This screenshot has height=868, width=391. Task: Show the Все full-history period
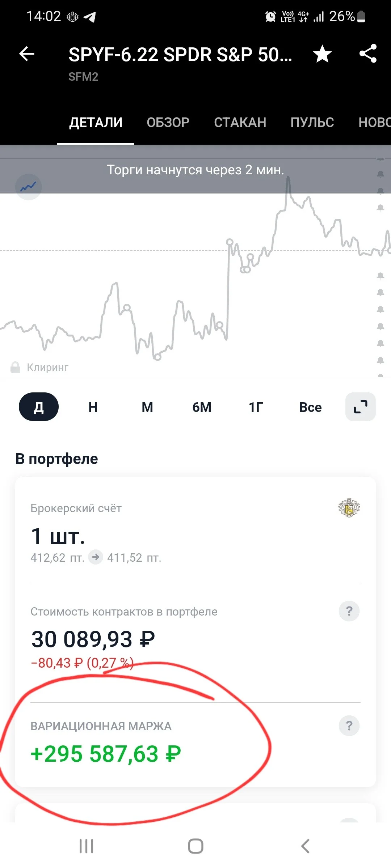310,407
